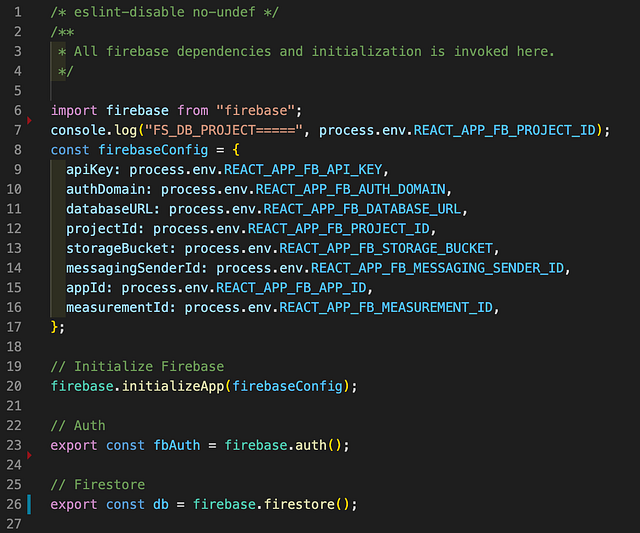640x533 pixels.
Task: Click REACT_APP_FB_STORAGE_BUCKET variable
Action: 388,247
